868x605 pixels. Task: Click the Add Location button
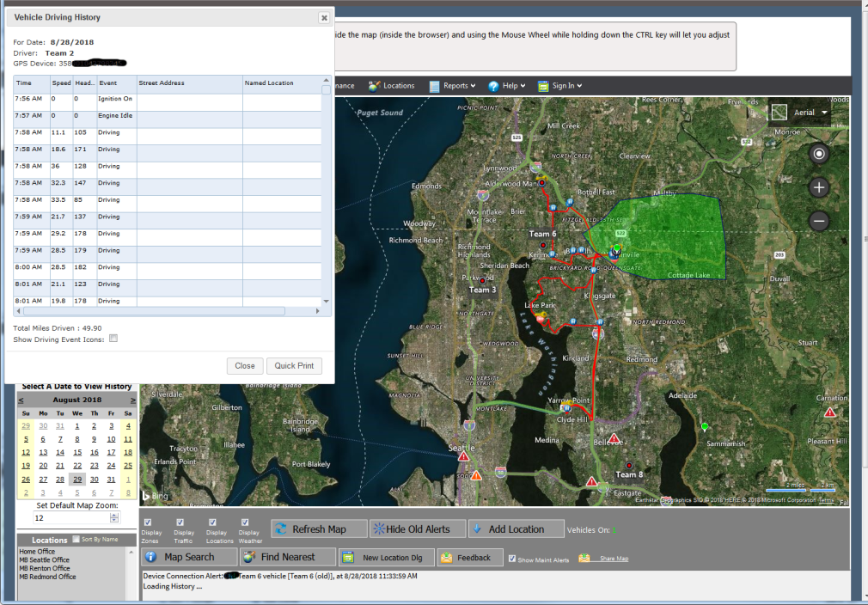516,529
